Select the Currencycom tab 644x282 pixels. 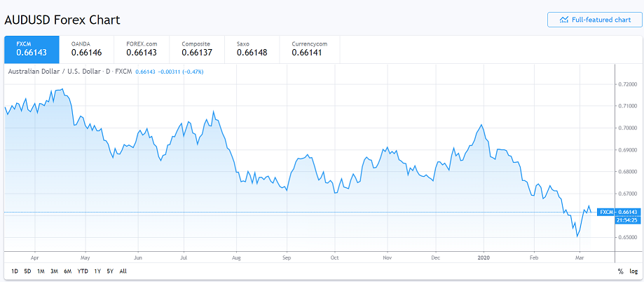coord(310,49)
